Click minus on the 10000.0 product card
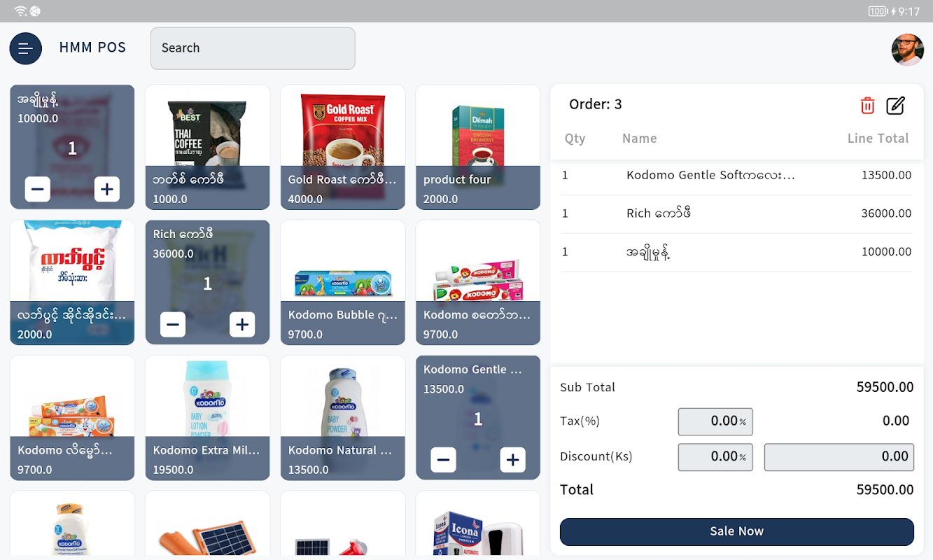The image size is (933, 560). tap(38, 189)
